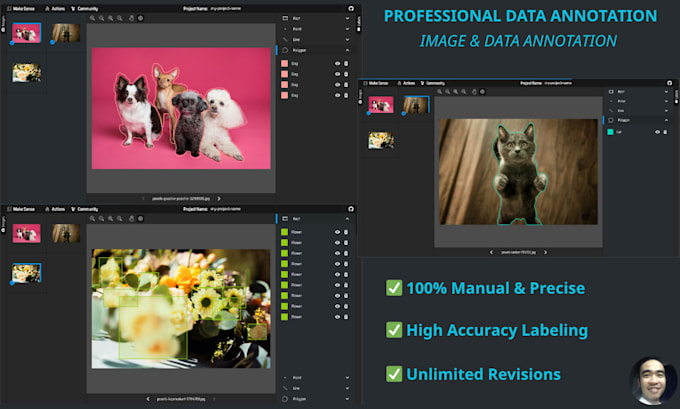Toggle the crosshair icon in cat window toolbar
The height and width of the screenshot is (409, 680).
[x=482, y=92]
